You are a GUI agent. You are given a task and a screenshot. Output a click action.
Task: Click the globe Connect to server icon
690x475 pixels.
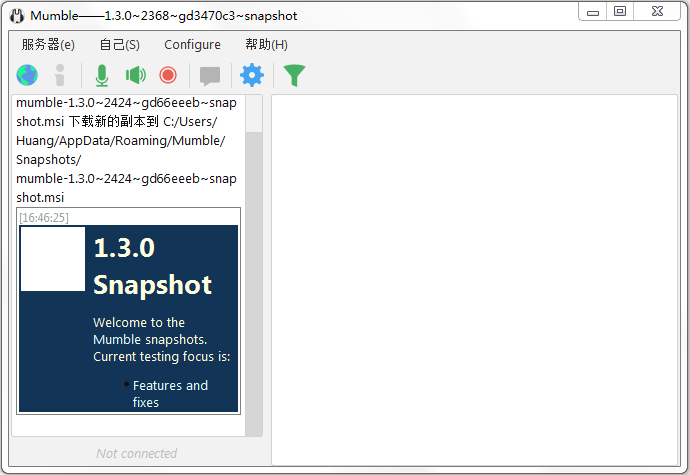(27, 75)
